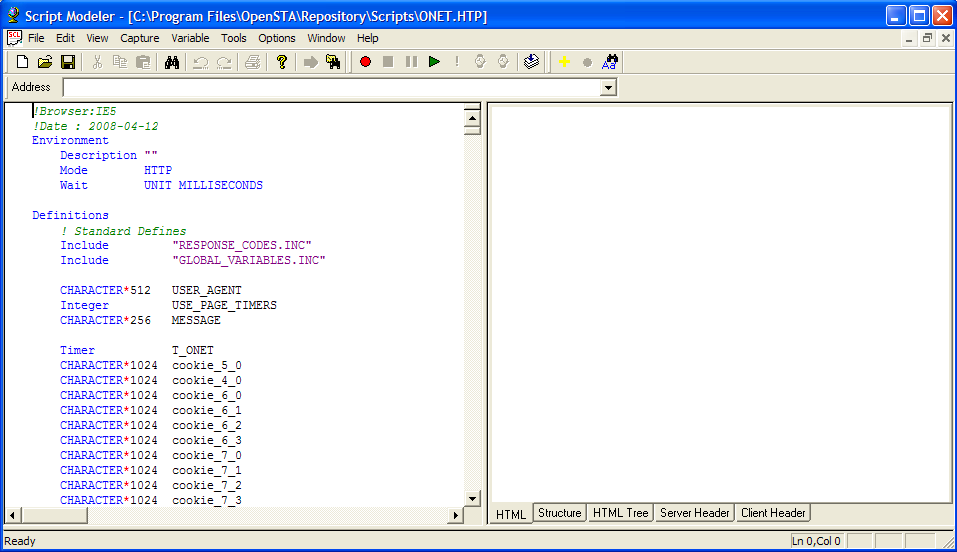Click script editor vertical scroll down arrow
The height and width of the screenshot is (552, 957).
pyautogui.click(x=472, y=498)
